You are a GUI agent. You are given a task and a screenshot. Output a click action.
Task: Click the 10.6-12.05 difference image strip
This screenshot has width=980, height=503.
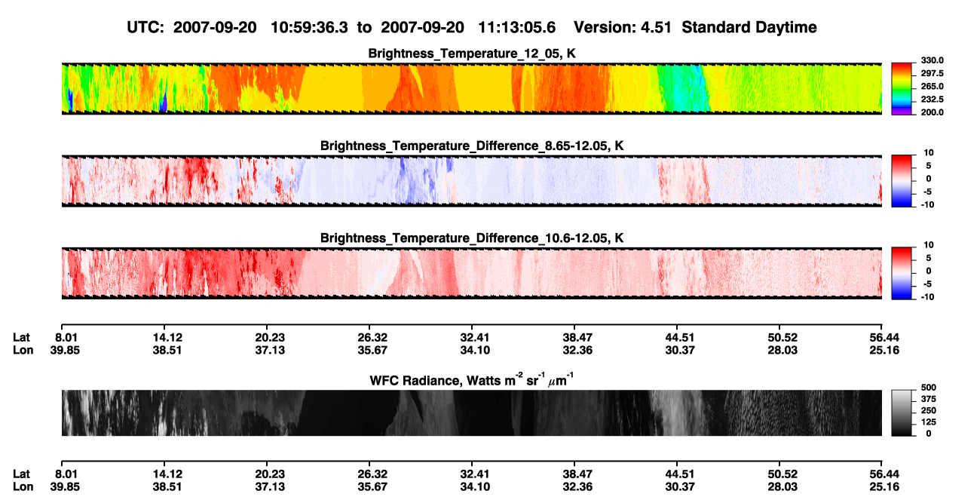471,273
